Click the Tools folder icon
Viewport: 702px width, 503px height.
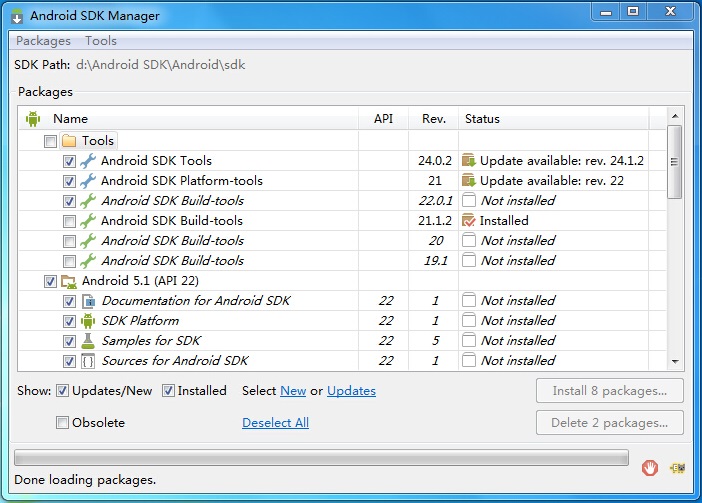[69, 141]
